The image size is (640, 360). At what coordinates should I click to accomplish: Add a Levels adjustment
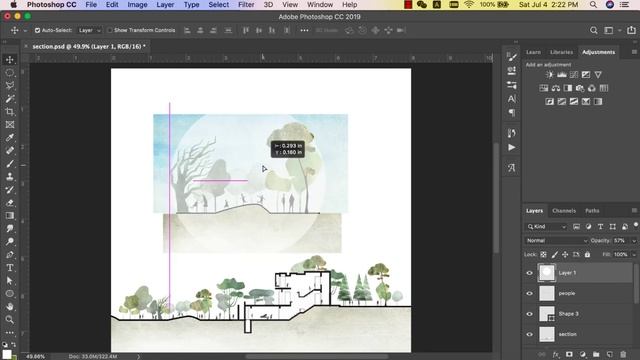tap(562, 75)
